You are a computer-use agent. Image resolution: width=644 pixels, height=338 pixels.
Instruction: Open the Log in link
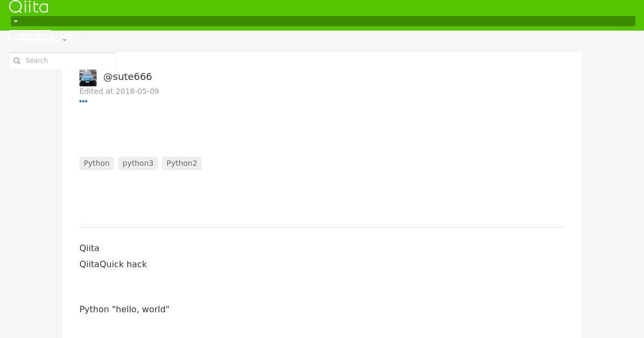(70, 35)
